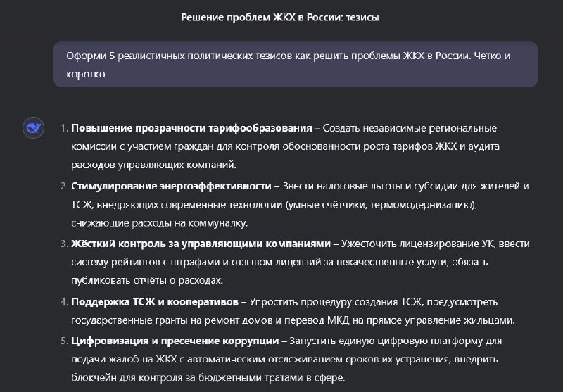Click the line "публиковать отчёты о расходах."
The width and height of the screenshot is (563, 392).
click(147, 280)
